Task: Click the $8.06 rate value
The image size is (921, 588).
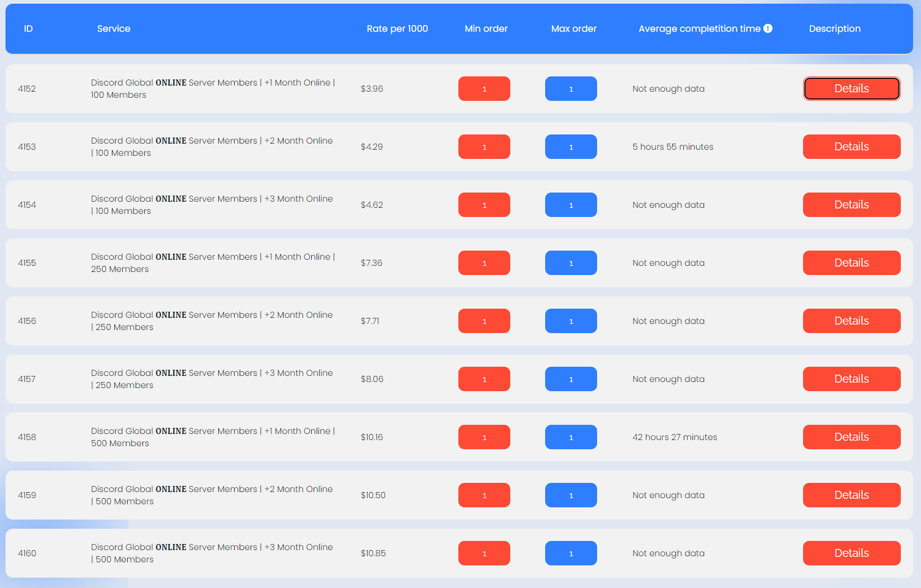Action: (372, 379)
